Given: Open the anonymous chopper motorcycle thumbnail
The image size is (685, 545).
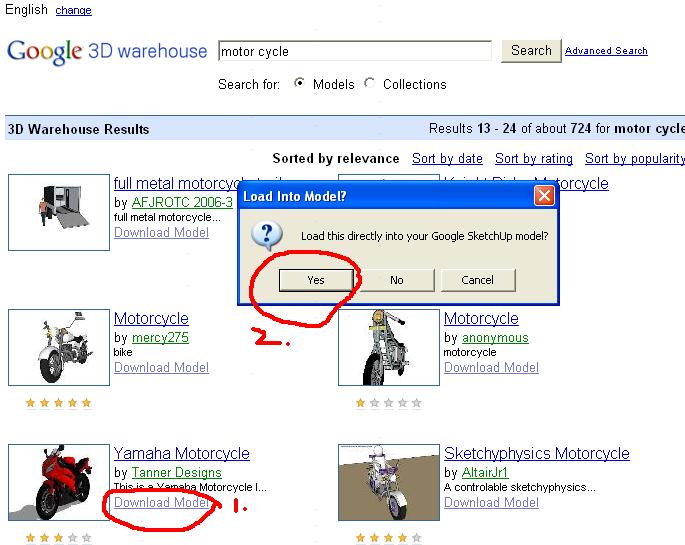Looking at the screenshot, I should [x=389, y=347].
